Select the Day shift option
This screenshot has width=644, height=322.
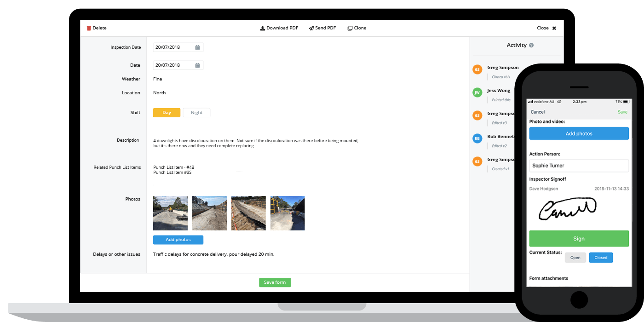coord(167,112)
